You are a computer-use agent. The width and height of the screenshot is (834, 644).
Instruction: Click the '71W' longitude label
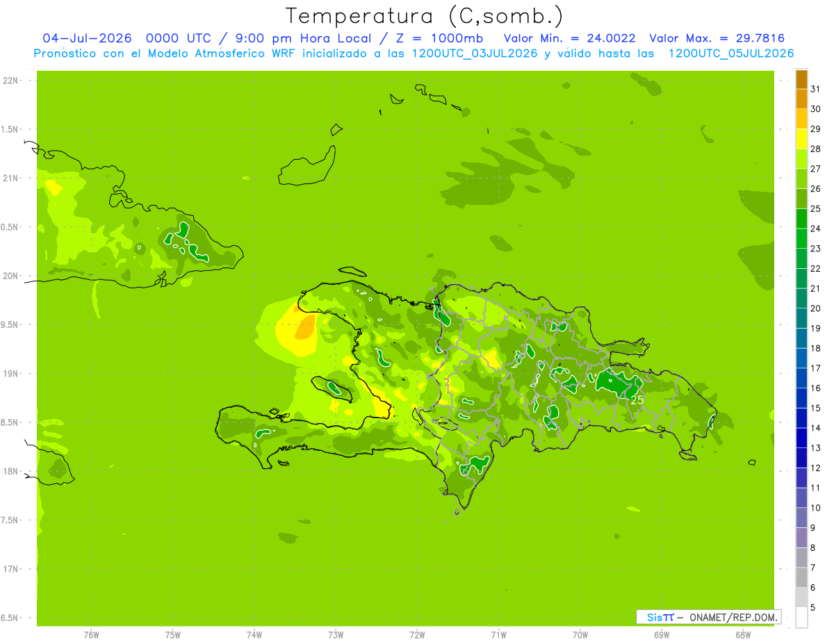(498, 635)
